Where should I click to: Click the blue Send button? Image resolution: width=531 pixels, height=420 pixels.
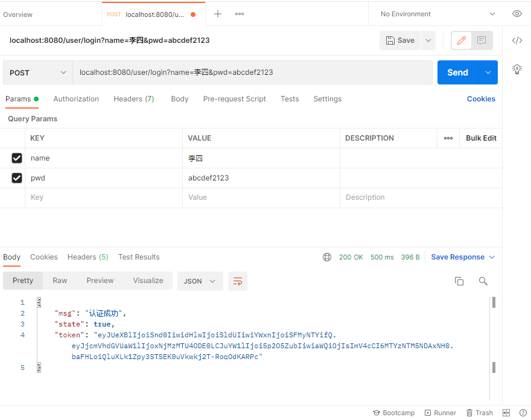[457, 72]
